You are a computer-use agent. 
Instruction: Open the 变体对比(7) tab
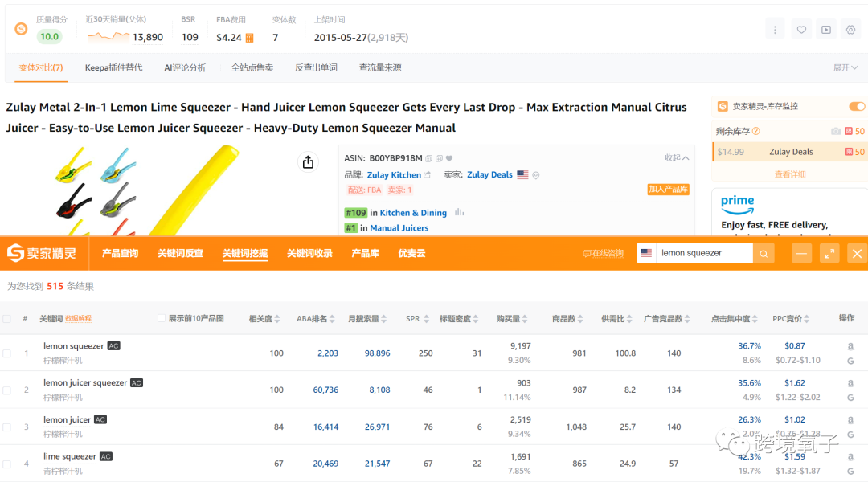tap(41, 67)
